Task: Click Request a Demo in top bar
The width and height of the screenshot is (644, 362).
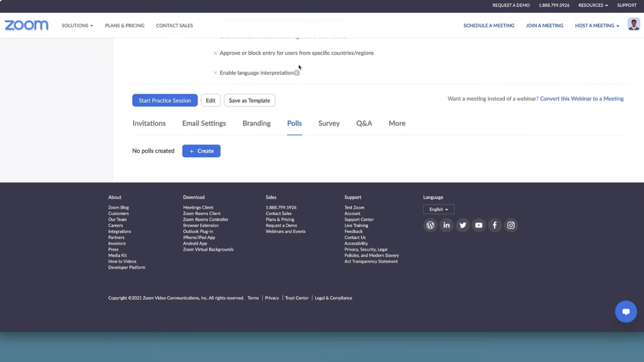Action: 511,5
